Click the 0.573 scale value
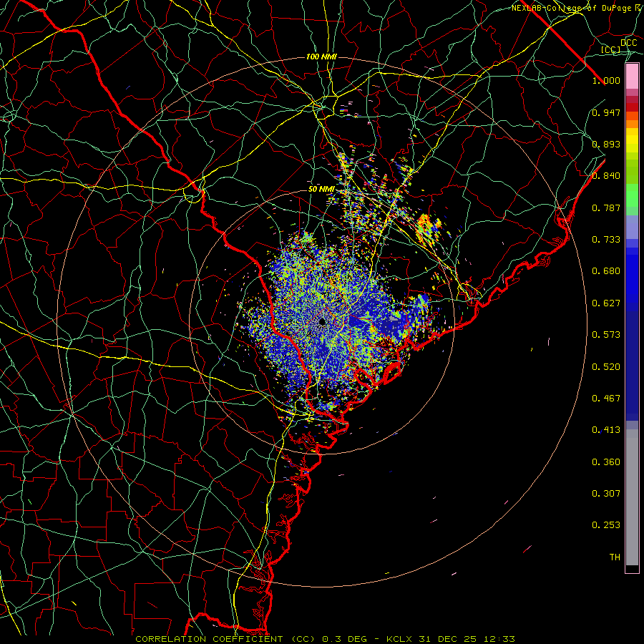The width and height of the screenshot is (644, 644). (x=606, y=335)
